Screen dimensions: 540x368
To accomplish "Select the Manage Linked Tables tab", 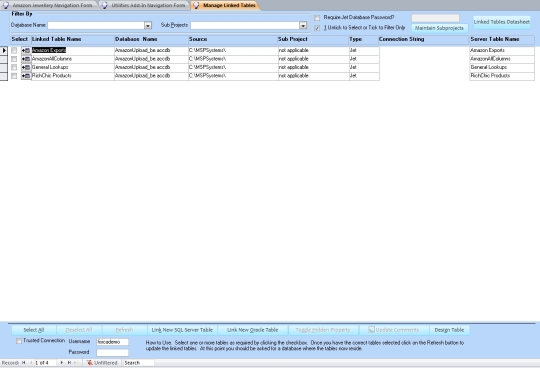I will tap(226, 5).
